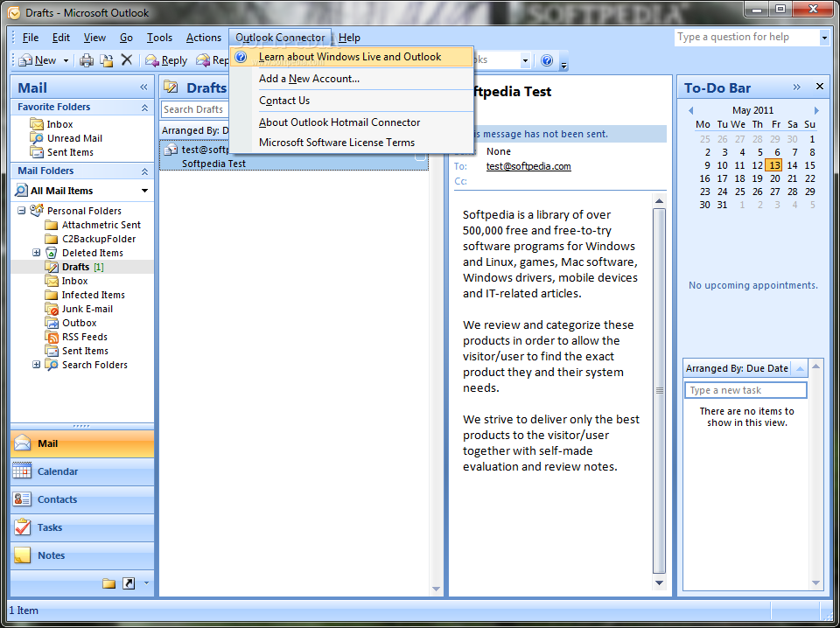Viewport: 840px width, 628px height.
Task: Select the Attachmetric Sent folder
Action: (x=101, y=225)
